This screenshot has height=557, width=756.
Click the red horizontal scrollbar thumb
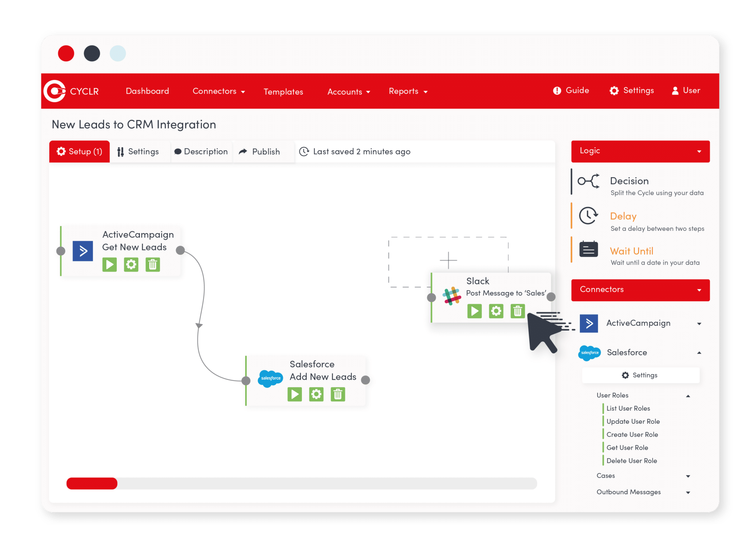click(x=92, y=483)
